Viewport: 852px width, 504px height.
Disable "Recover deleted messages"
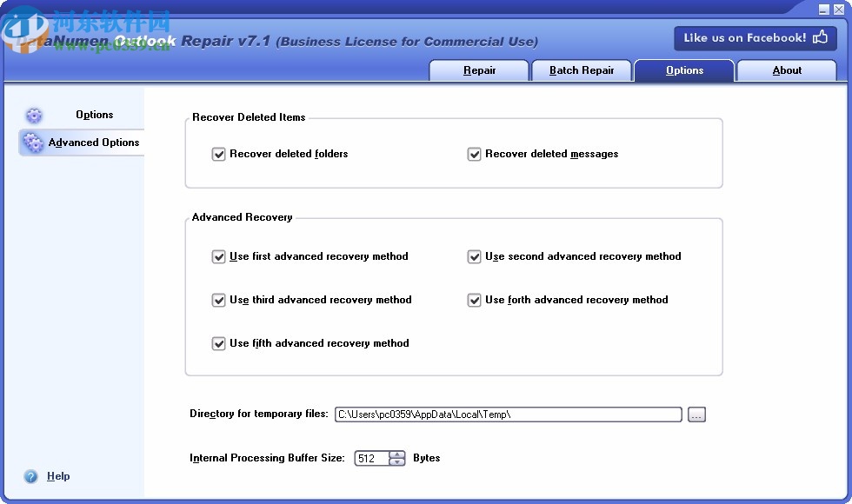pos(475,154)
